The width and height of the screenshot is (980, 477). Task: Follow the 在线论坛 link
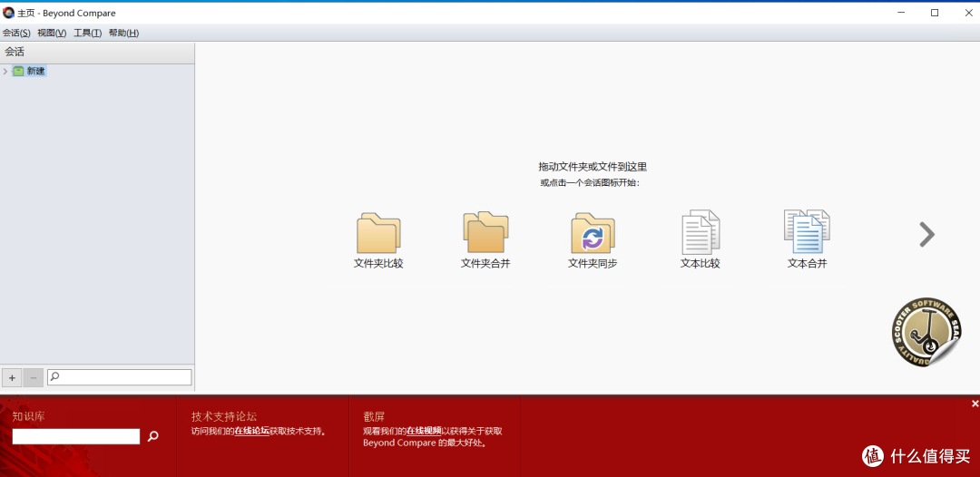point(252,431)
